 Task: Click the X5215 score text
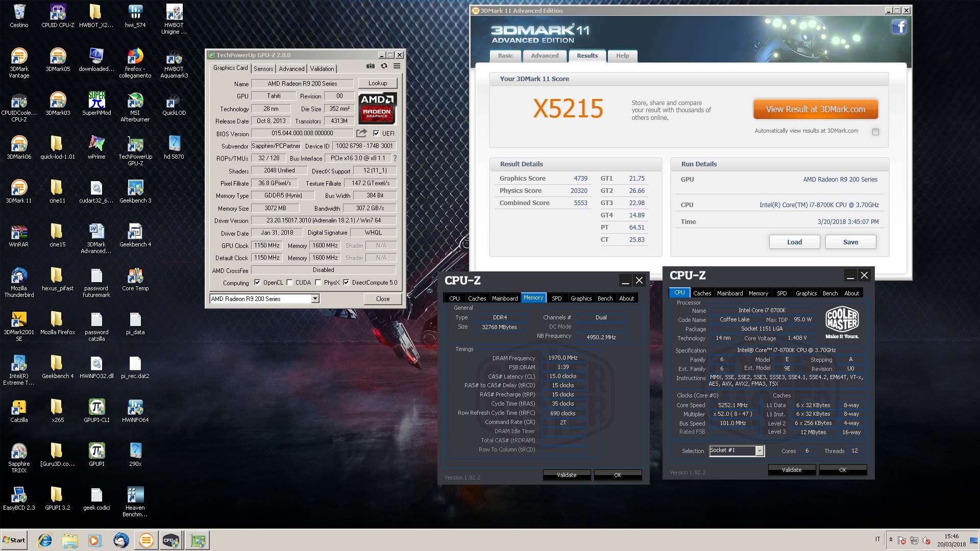pos(568,109)
